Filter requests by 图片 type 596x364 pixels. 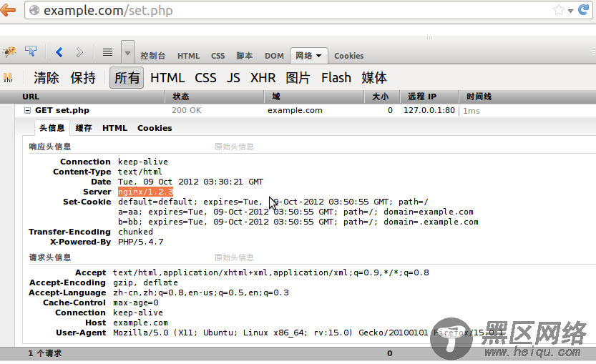click(298, 78)
